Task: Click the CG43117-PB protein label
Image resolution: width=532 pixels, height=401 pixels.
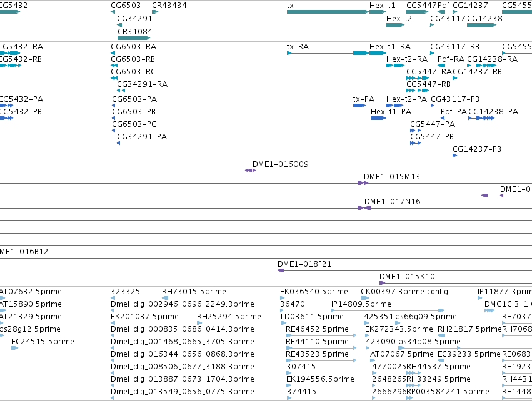Action: point(455,99)
